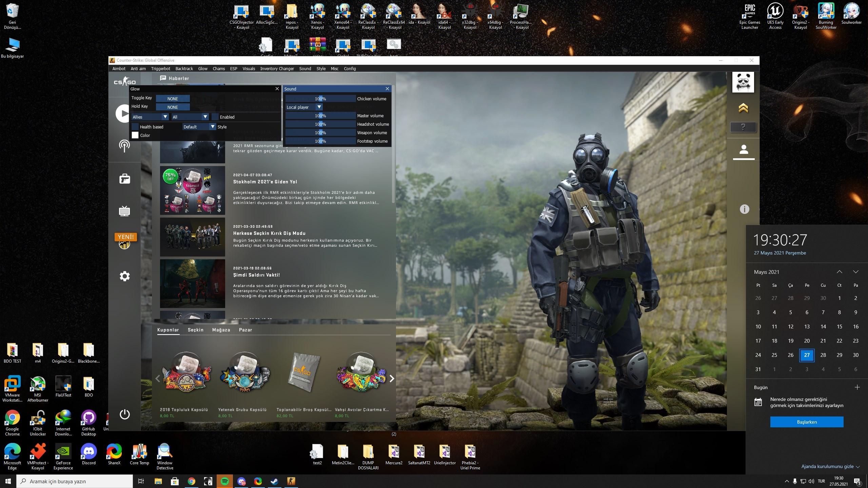Click the taskbar search box

tap(75, 481)
